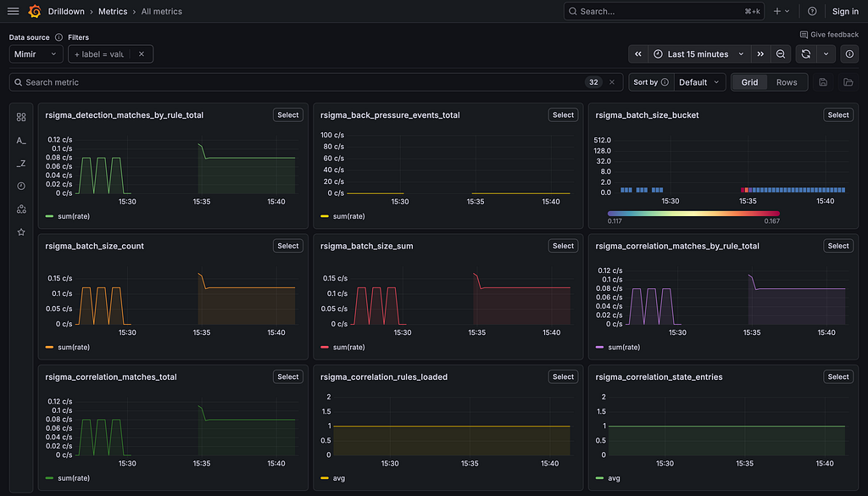This screenshot has width=868, height=496.
Task: Switch view to Rows
Action: coord(787,82)
